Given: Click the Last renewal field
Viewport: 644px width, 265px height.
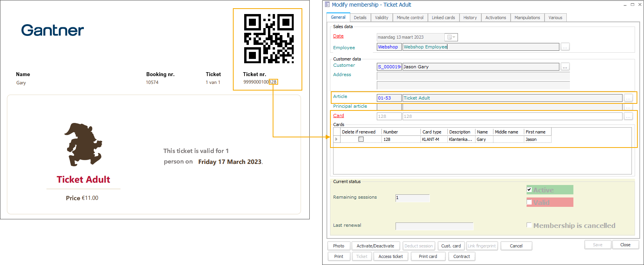Looking at the screenshot, I should tap(434, 226).
